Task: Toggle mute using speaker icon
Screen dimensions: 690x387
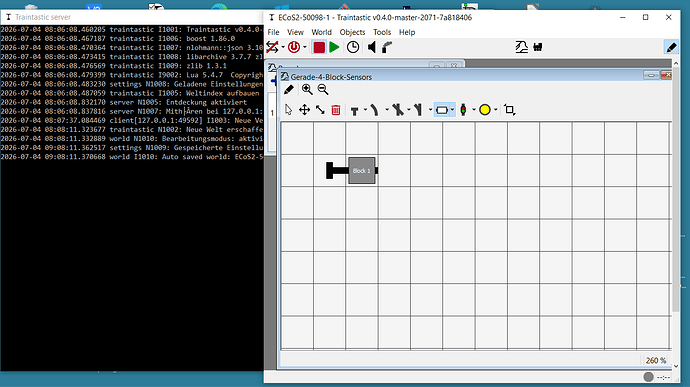Action: point(372,47)
